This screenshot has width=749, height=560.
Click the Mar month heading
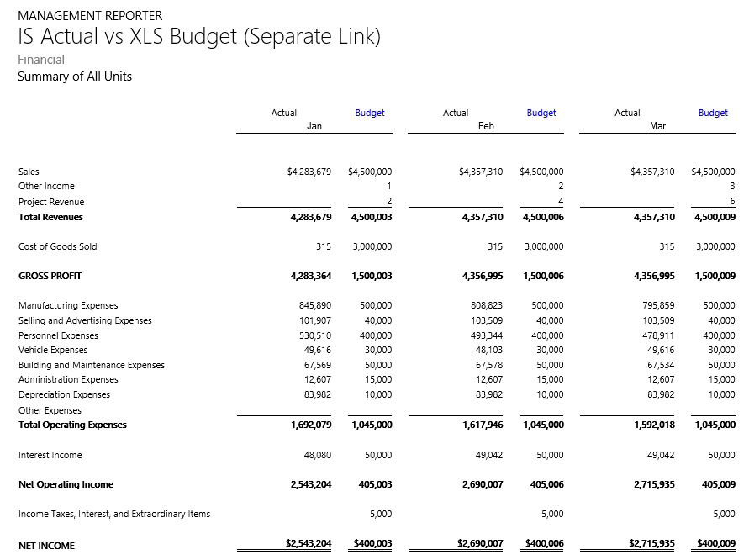click(x=657, y=126)
